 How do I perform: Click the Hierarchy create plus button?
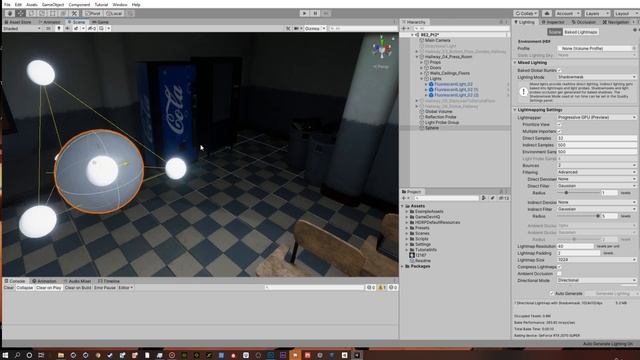[x=405, y=29]
